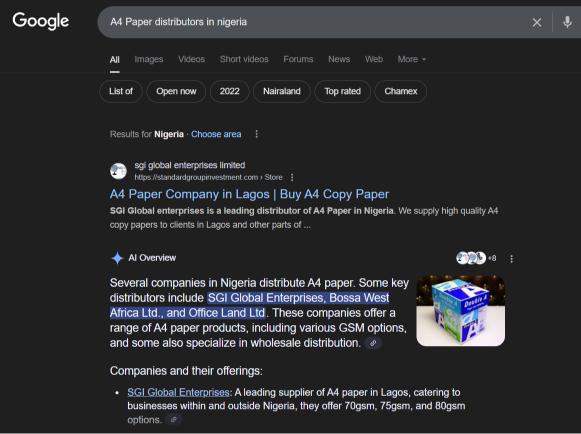Clear the search query with X
Screen dimensions: 581x434
pyautogui.click(x=537, y=23)
